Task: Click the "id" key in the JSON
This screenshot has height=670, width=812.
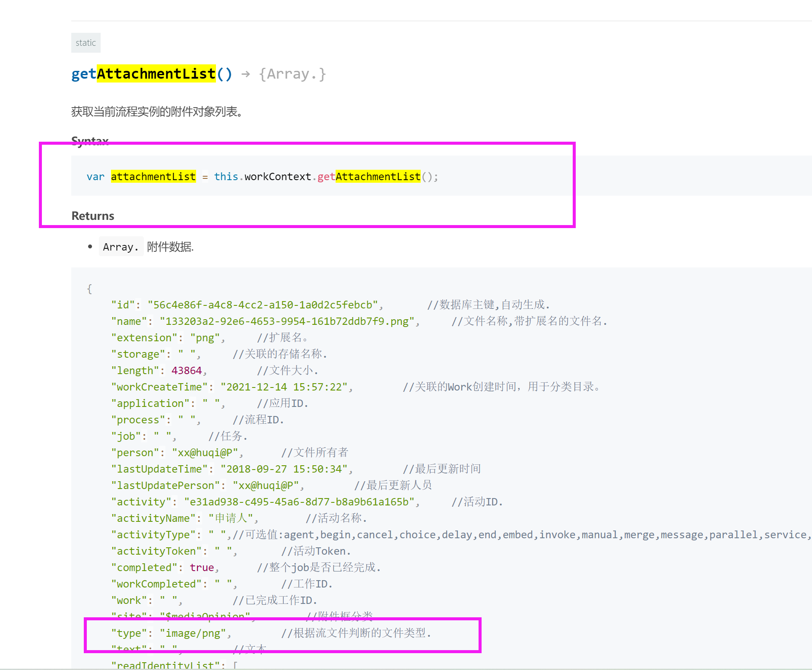Action: [x=123, y=305]
